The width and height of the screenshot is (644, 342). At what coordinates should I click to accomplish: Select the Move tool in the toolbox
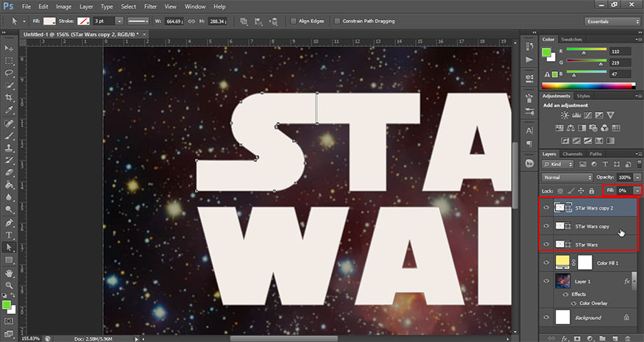click(x=9, y=48)
